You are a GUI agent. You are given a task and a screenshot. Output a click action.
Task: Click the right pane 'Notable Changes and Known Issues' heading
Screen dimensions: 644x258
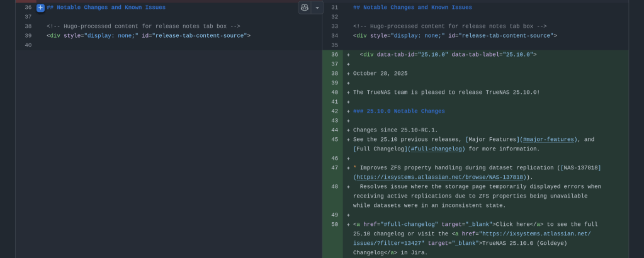point(412,8)
